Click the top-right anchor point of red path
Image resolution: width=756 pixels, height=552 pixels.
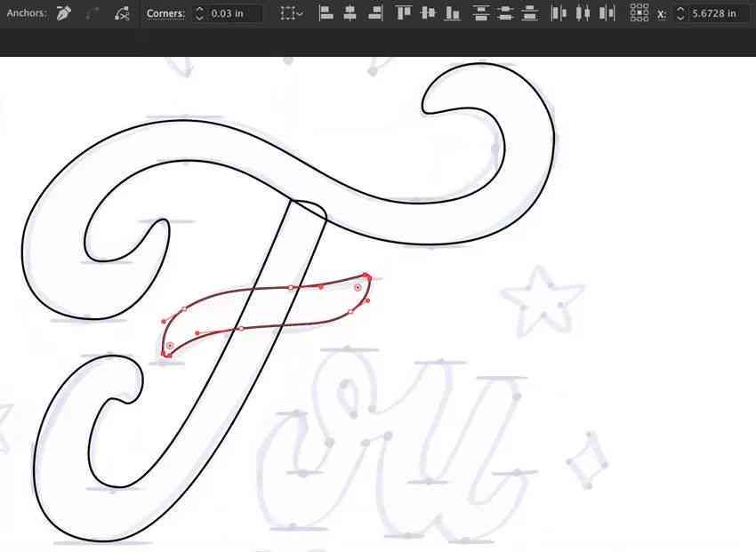point(366,276)
